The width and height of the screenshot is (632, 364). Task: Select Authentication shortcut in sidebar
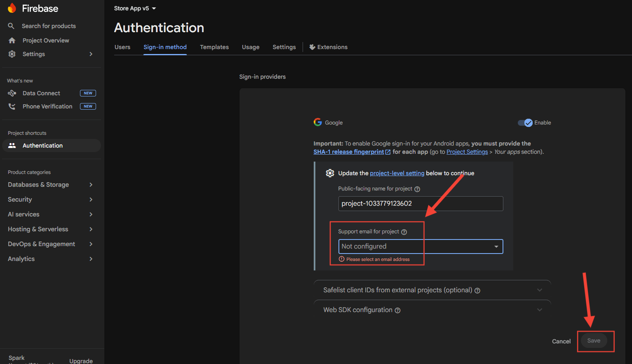tap(52, 146)
